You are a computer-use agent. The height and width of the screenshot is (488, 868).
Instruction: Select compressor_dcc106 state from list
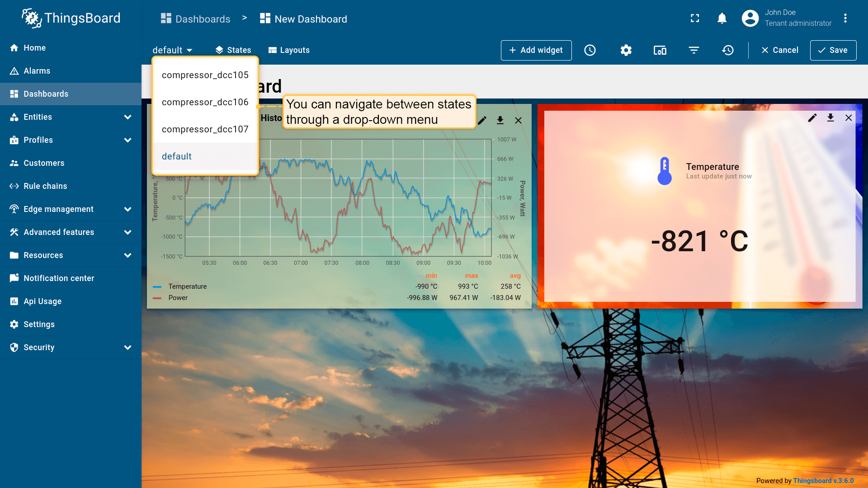click(x=205, y=102)
